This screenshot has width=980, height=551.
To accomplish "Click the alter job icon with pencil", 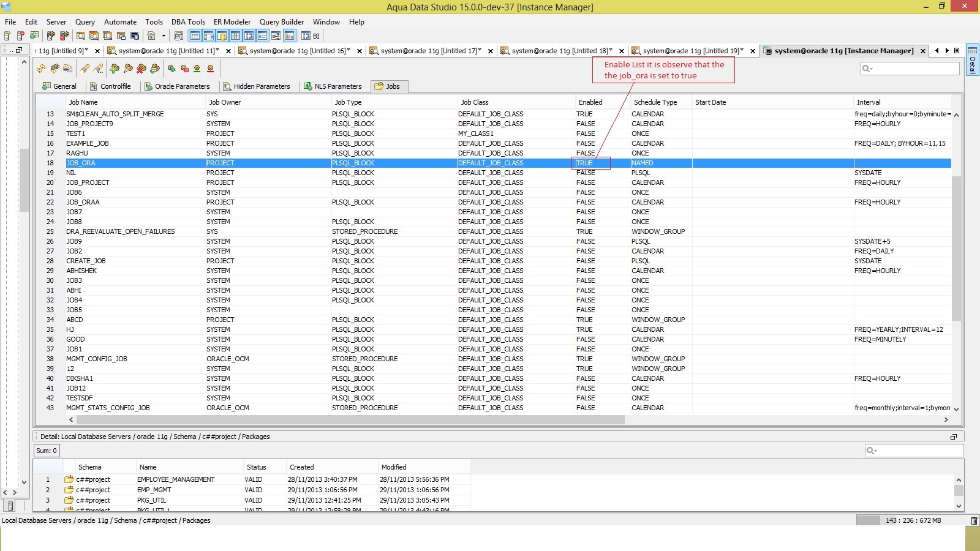I will point(128,69).
